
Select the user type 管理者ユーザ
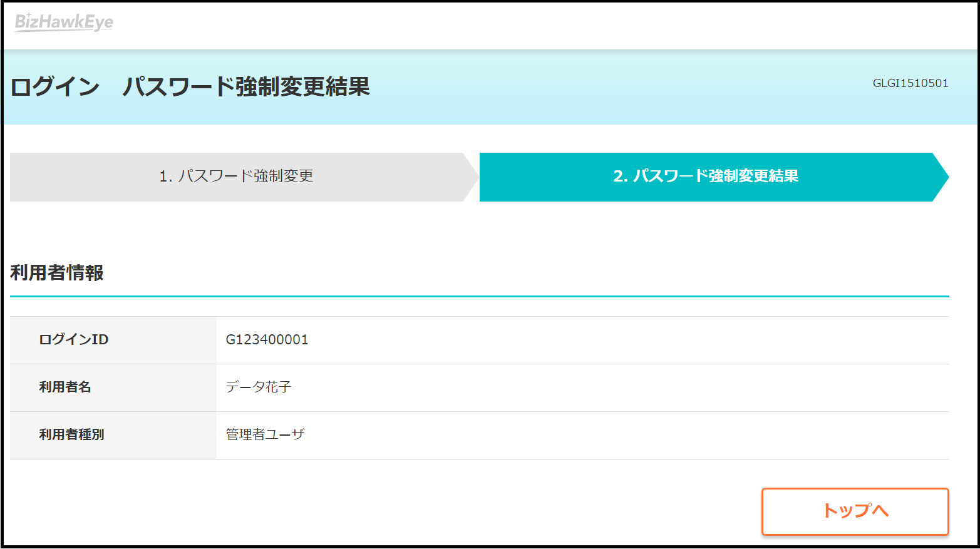(265, 435)
